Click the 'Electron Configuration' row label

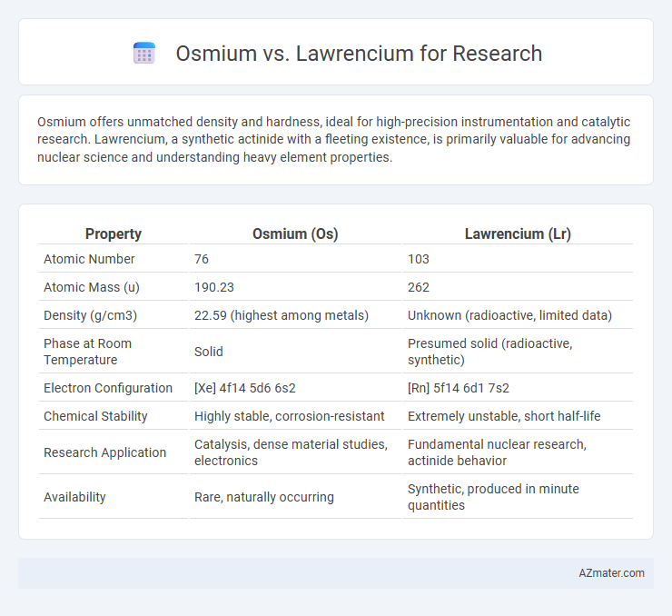point(107,388)
